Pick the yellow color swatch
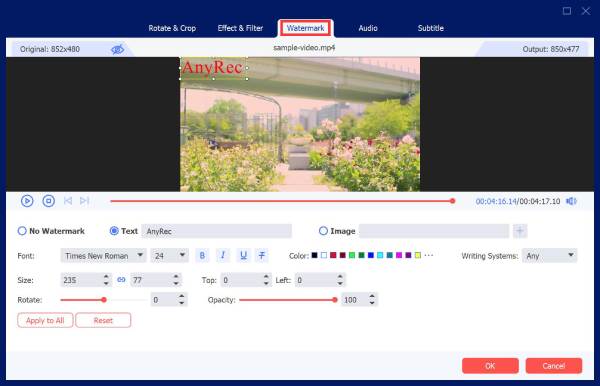 pos(418,255)
